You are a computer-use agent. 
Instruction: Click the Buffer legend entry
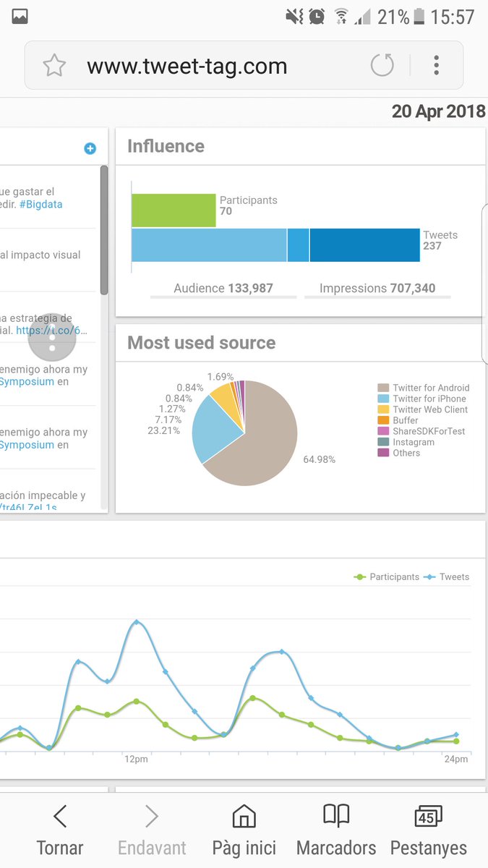398,420
